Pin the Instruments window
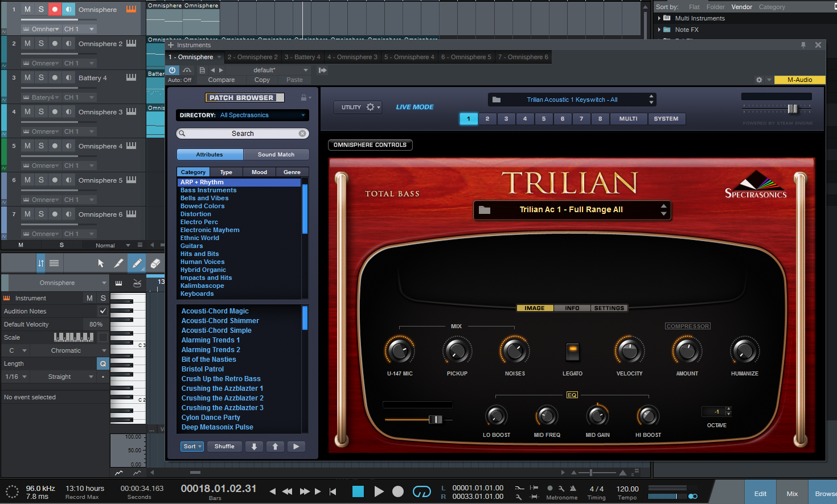 coord(803,45)
